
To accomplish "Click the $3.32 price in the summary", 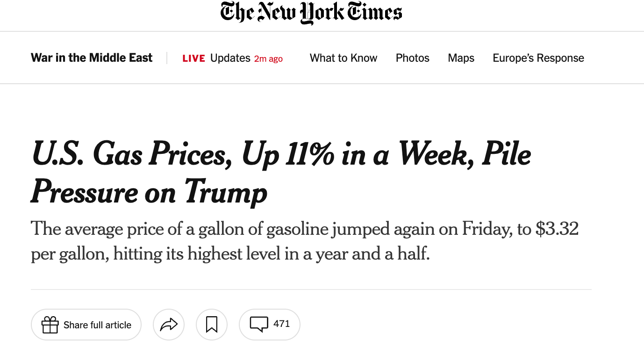I will 557,229.
